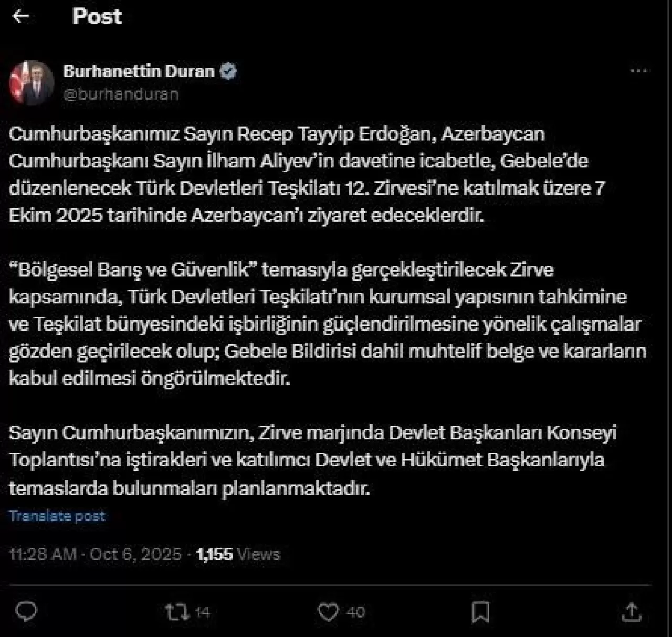This screenshot has height=637, width=672.
Task: Click the reply speech bubble icon
Action: click(26, 612)
